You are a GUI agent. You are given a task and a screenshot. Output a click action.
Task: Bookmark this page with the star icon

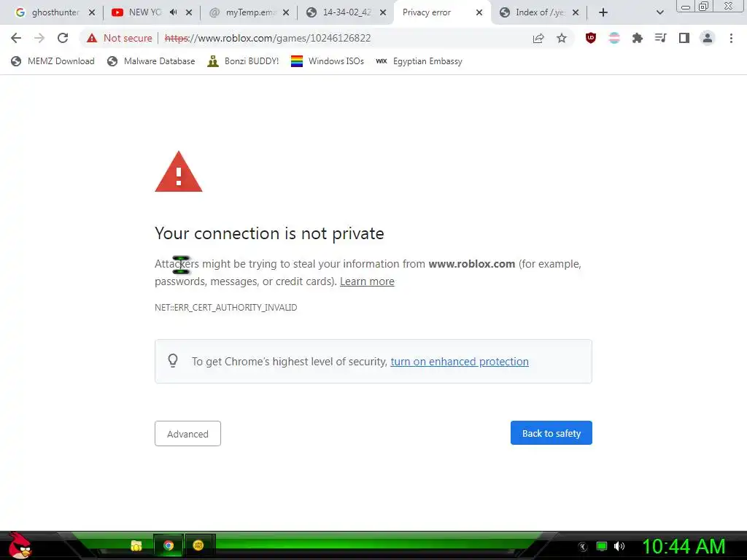click(562, 38)
